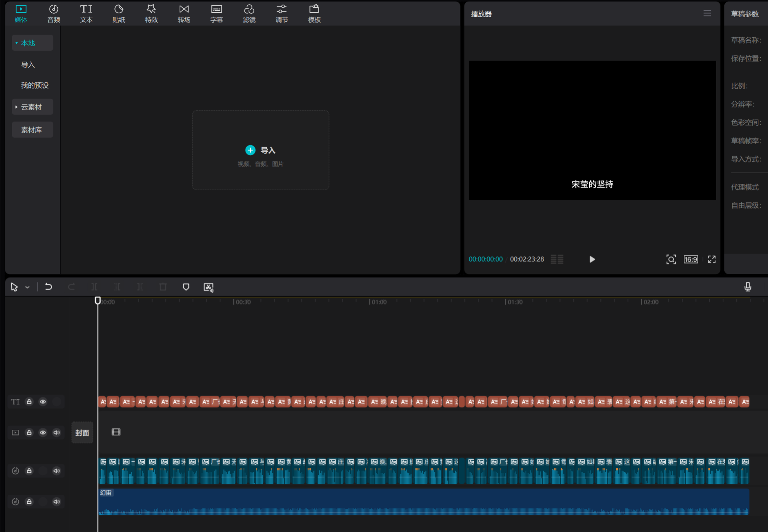Expand the 云素材 cloud materials section

coord(32,107)
